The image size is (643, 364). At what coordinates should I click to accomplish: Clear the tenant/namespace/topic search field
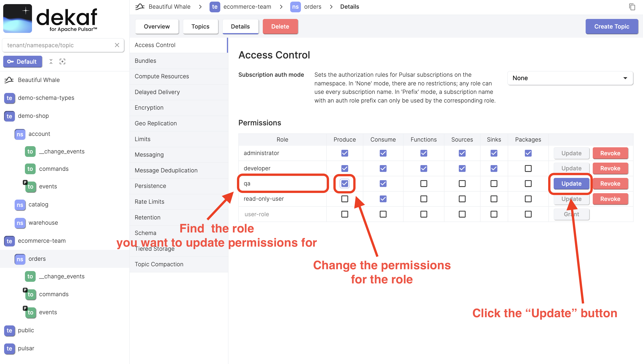117,45
